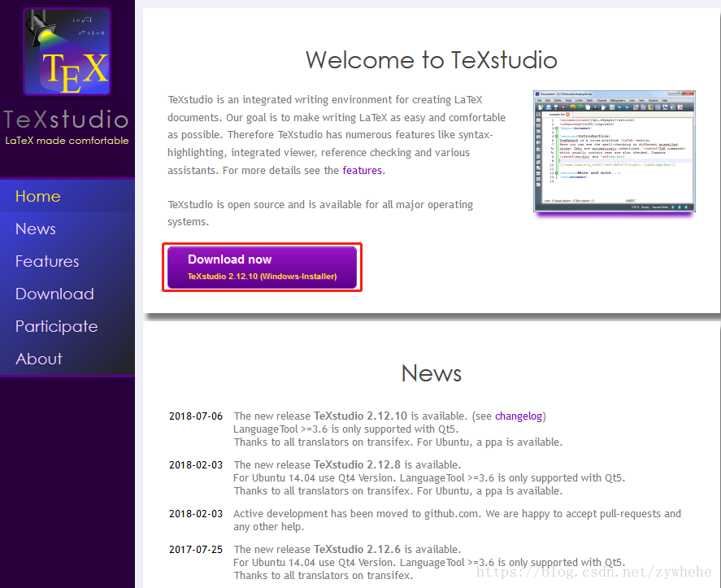Click the 2017-07-25 news date
The width and height of the screenshot is (721, 588).
[x=195, y=549]
